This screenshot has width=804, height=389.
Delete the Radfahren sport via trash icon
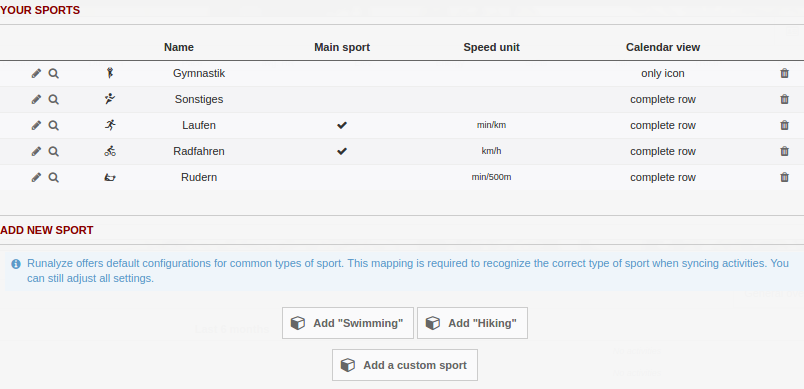pos(784,151)
